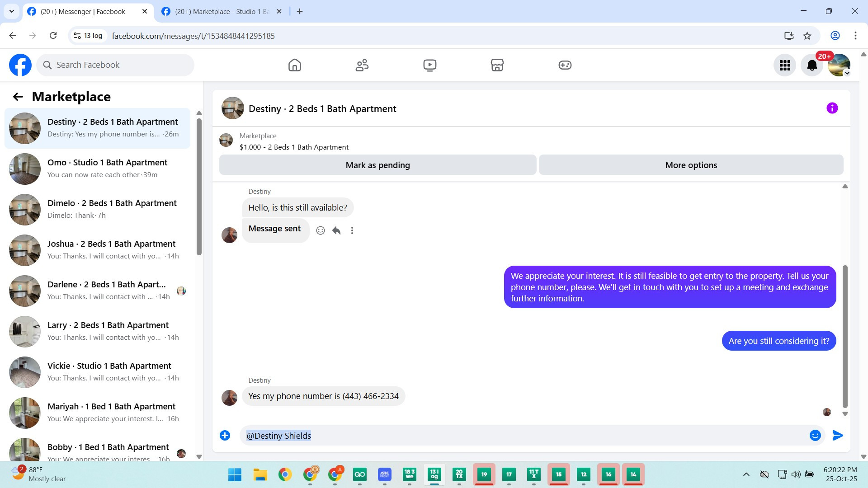Click purple conversation information icon
868x488 pixels.
coord(832,108)
